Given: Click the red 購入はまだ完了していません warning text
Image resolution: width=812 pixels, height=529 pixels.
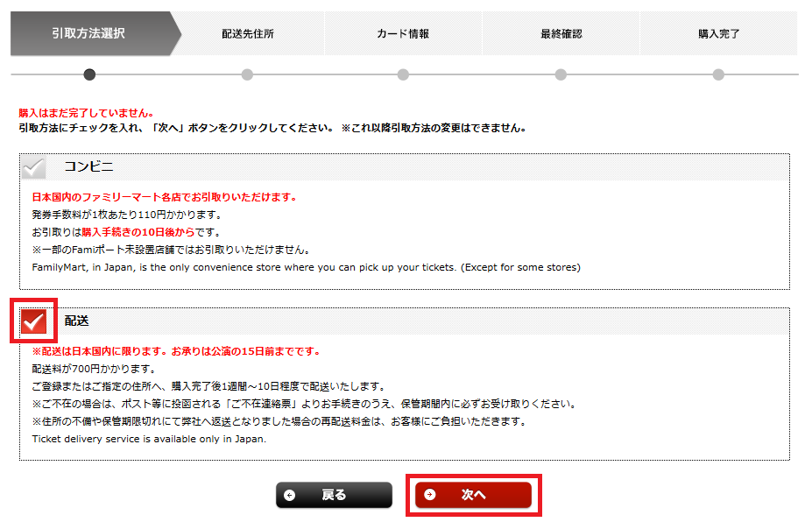Looking at the screenshot, I should pyautogui.click(x=87, y=113).
